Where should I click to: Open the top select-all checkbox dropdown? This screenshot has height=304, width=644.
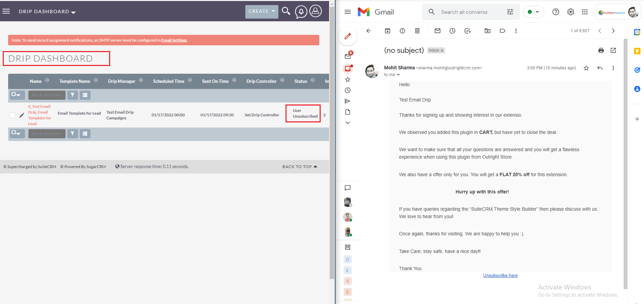click(x=17, y=95)
